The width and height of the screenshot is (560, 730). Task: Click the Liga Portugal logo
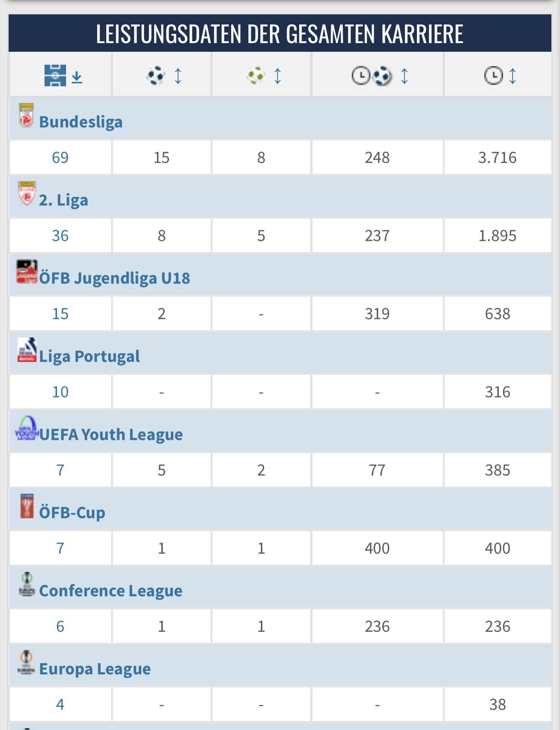pyautogui.click(x=27, y=350)
